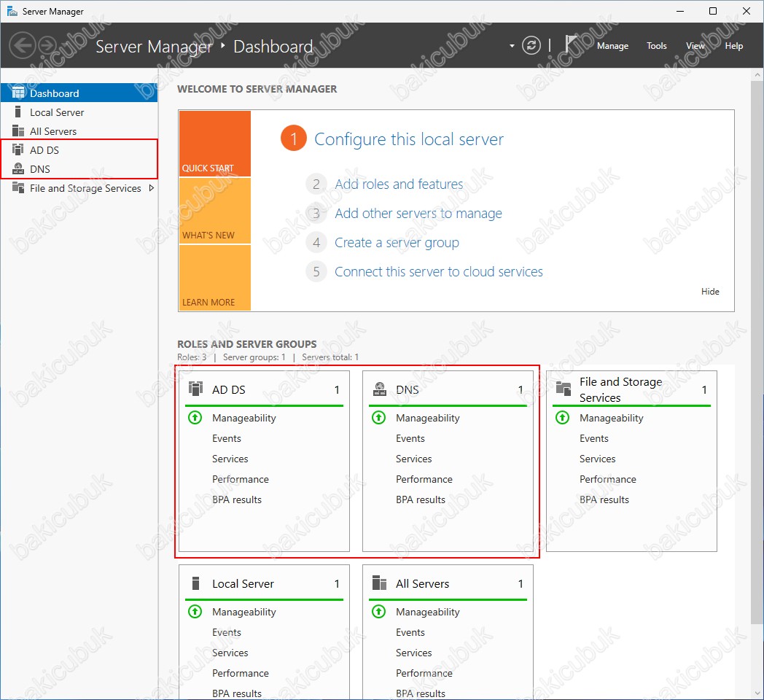Open All Servers tile title

click(x=422, y=583)
